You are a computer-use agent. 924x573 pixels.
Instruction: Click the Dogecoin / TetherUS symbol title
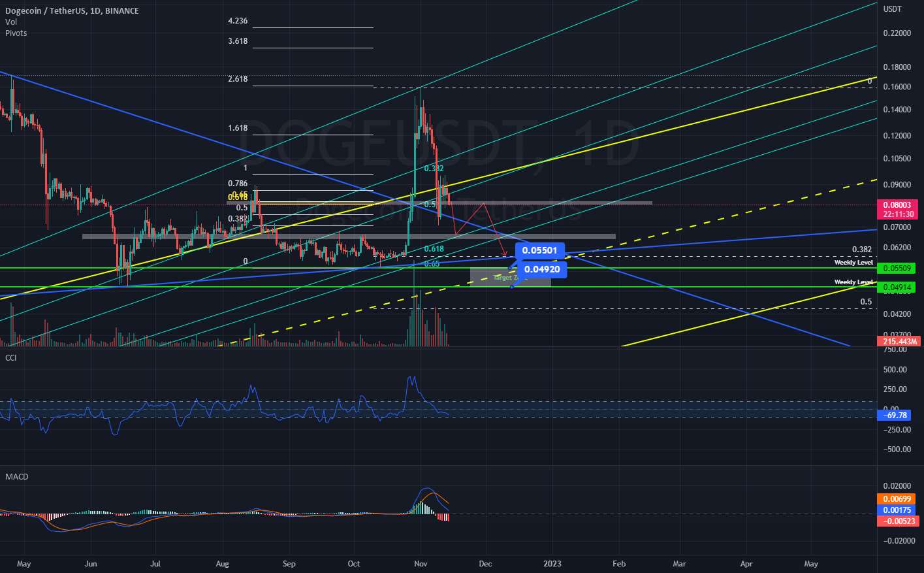point(72,10)
